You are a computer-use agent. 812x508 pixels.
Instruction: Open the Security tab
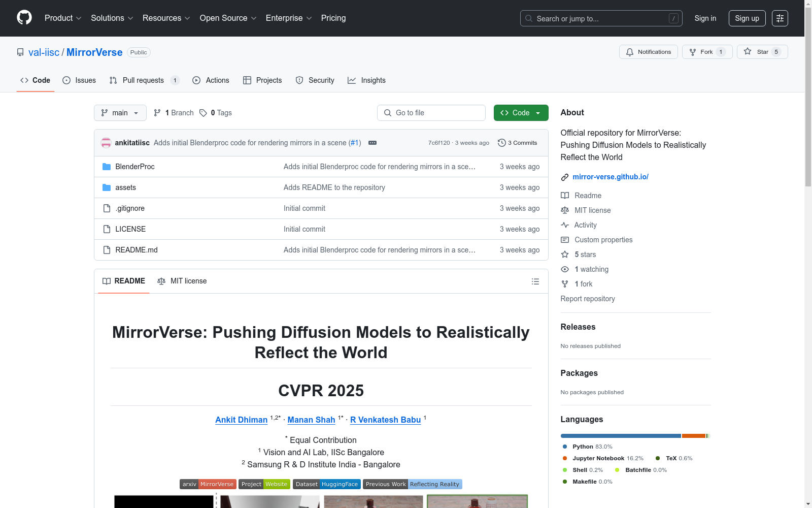coord(315,80)
